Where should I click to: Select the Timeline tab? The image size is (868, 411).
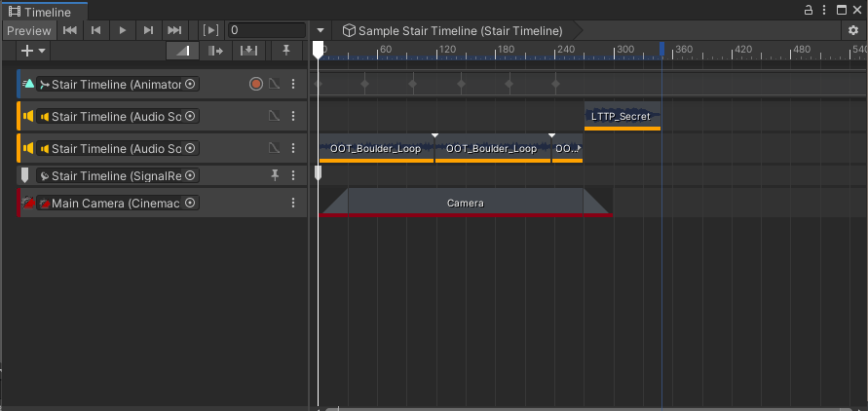43,10
